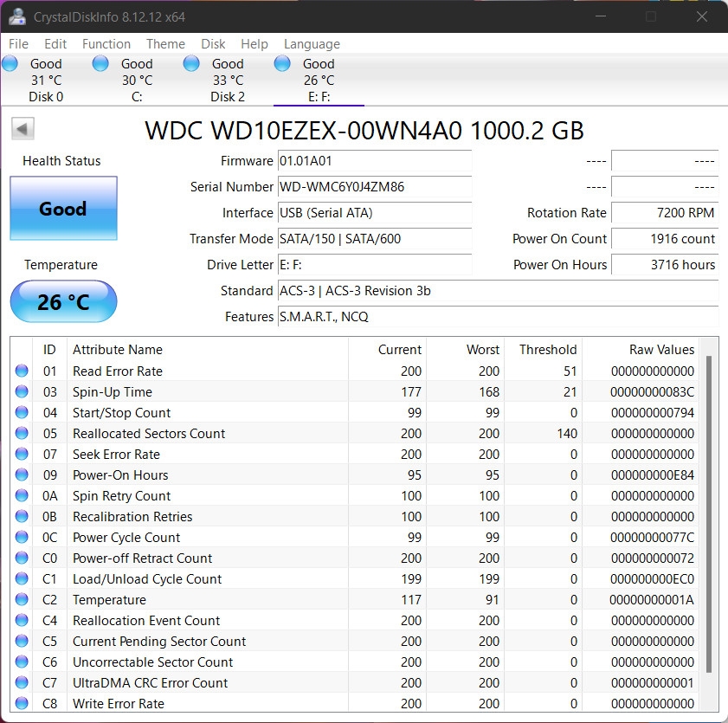Click the ID column header
Viewport: 728px width, 723px height.
(x=49, y=349)
